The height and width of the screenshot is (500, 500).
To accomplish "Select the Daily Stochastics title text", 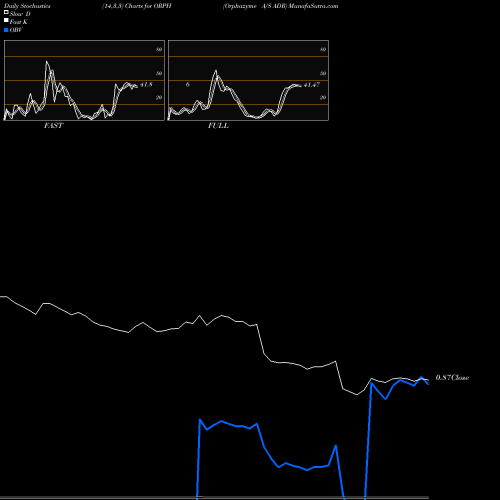I will tap(27, 6).
